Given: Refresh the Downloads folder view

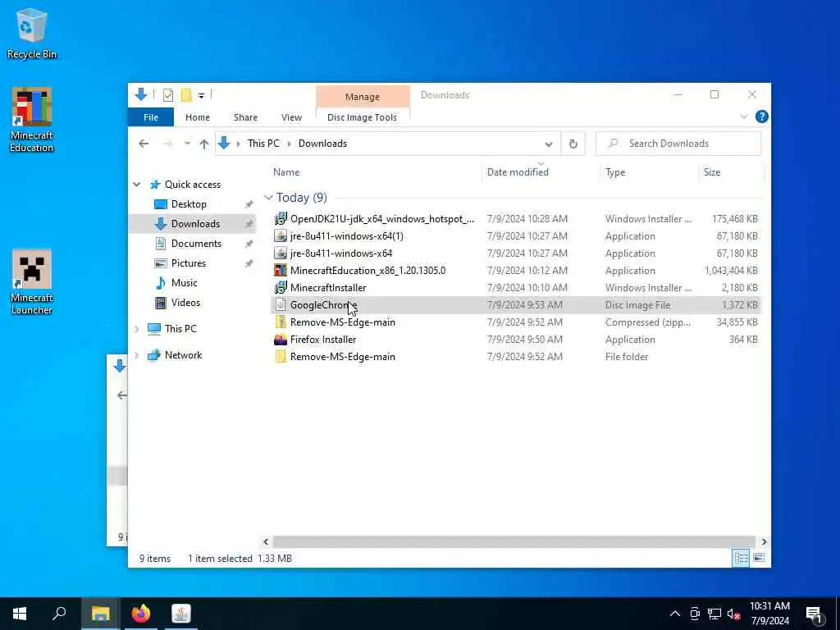Looking at the screenshot, I should click(573, 144).
